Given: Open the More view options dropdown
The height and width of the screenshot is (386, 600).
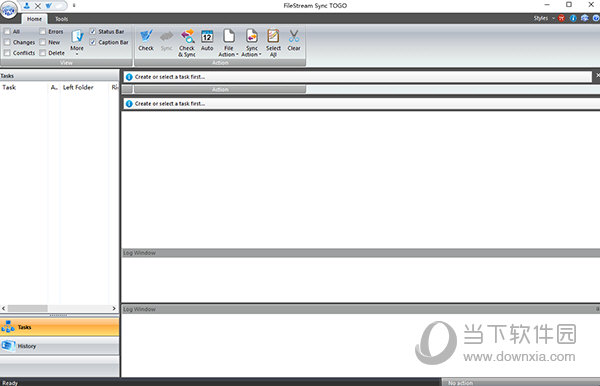Looking at the screenshot, I should [77, 42].
